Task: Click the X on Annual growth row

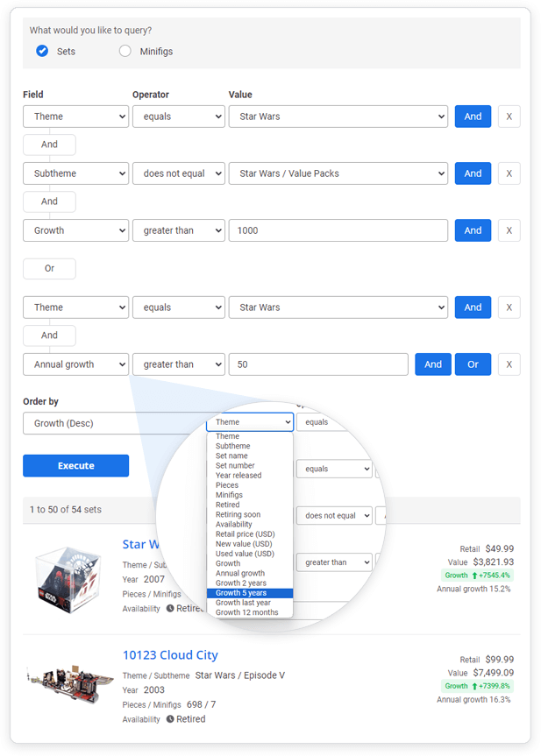Action: click(509, 364)
